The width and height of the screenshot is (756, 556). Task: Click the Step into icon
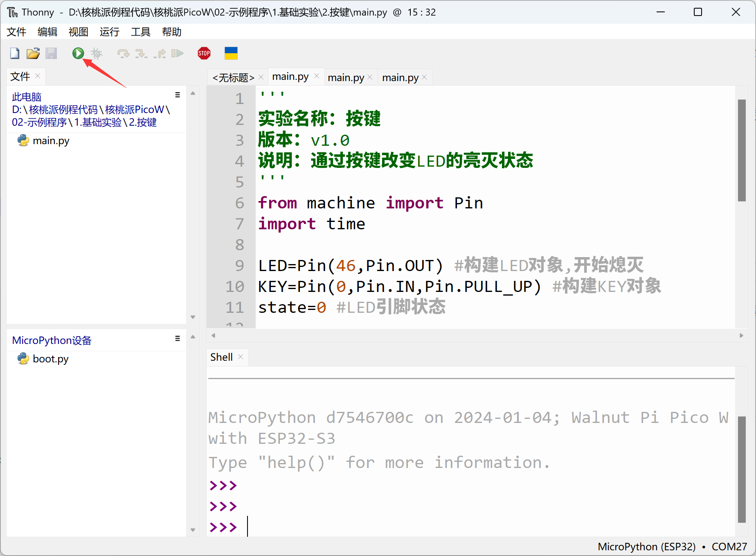[x=141, y=54]
